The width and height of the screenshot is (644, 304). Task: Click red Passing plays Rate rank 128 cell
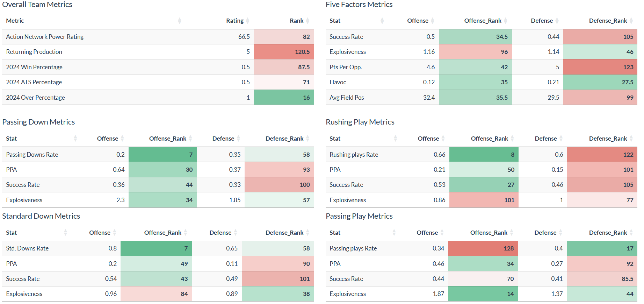click(x=483, y=248)
